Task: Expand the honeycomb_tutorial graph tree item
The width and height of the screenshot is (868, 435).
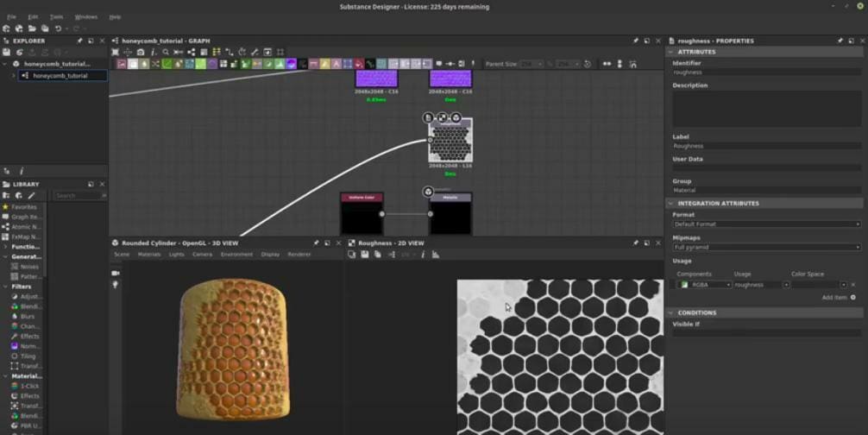Action: coord(15,76)
